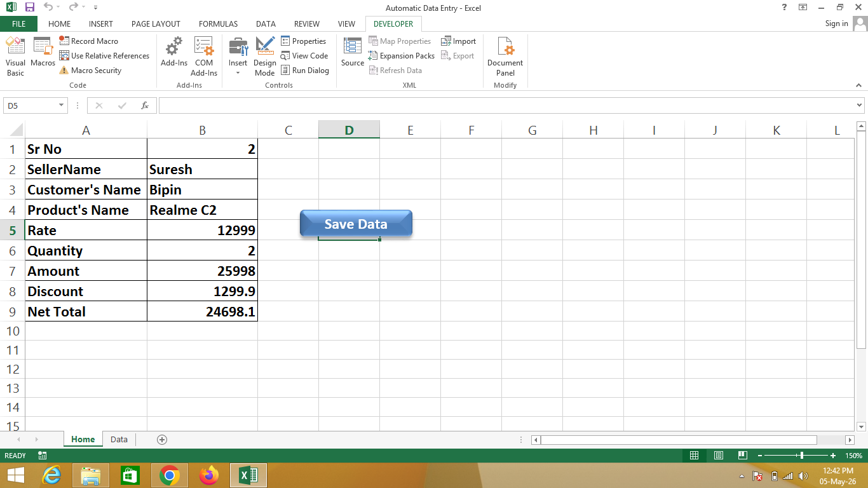Click the XML Export button
This screenshot has width=868, height=488.
tap(458, 56)
